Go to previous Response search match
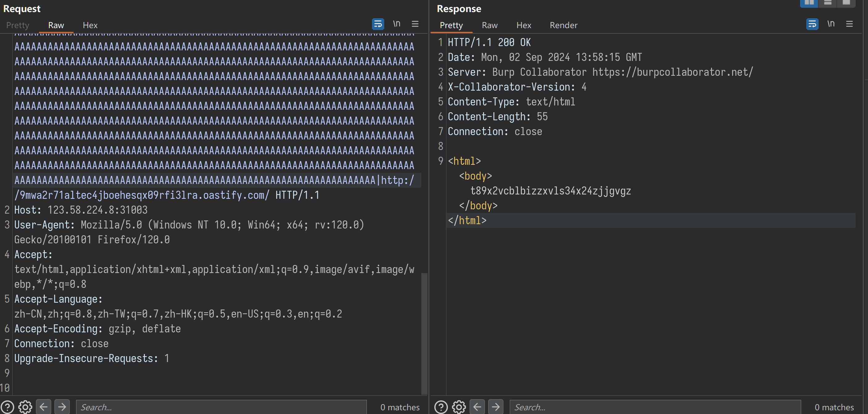 tap(477, 407)
